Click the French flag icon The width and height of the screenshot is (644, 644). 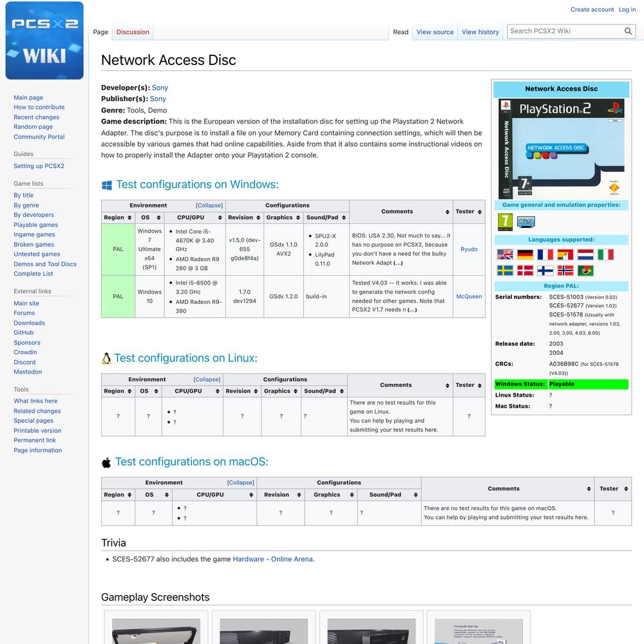(545, 254)
